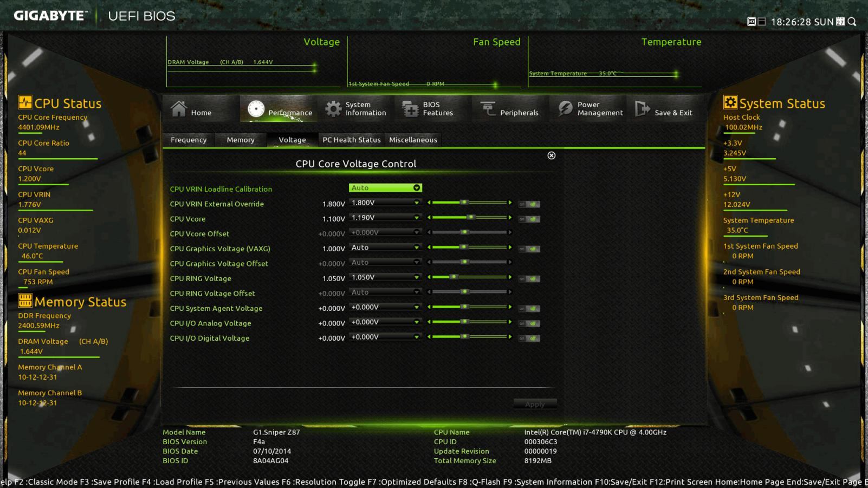Open the Miscellaneous tab
Image resolution: width=868 pixels, height=488 pixels.
413,140
